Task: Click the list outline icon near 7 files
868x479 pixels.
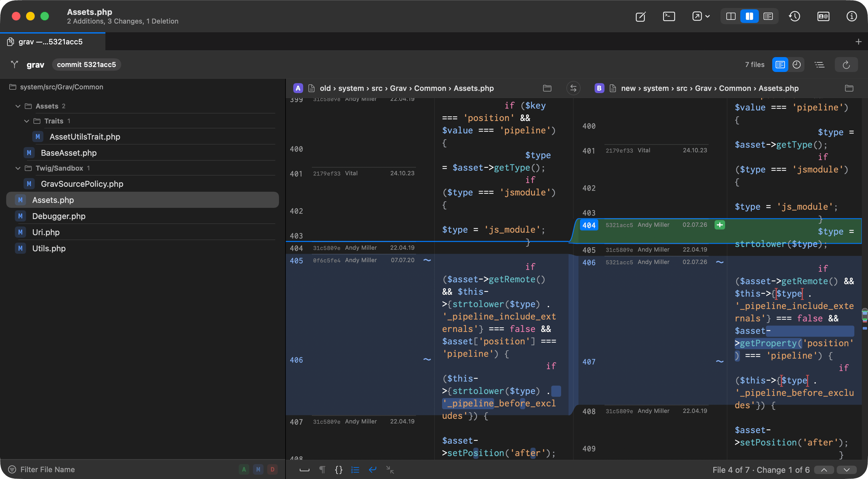Action: coord(819,65)
